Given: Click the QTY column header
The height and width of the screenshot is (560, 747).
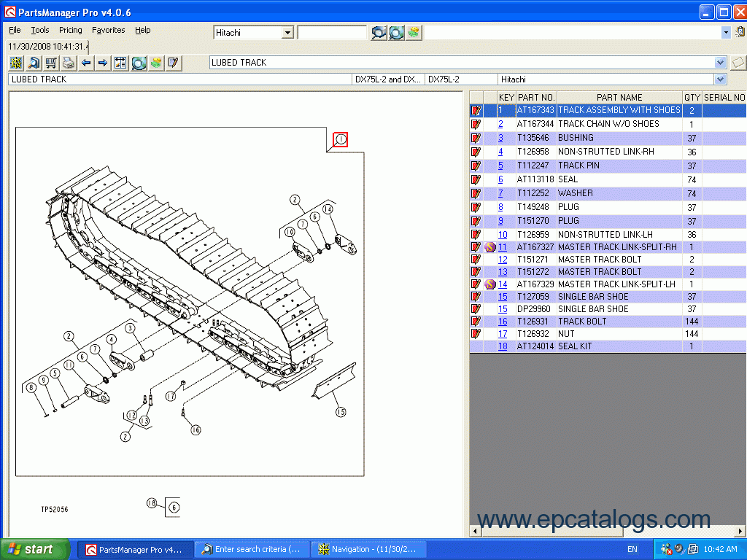Looking at the screenshot, I should pos(692,98).
